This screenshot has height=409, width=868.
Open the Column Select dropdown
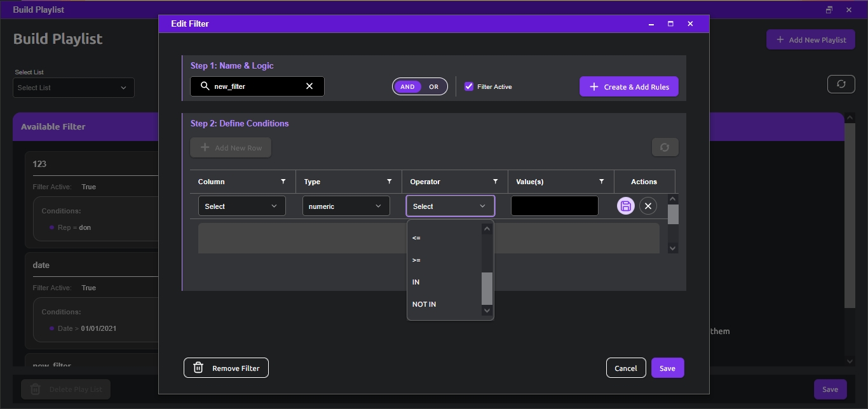point(242,206)
